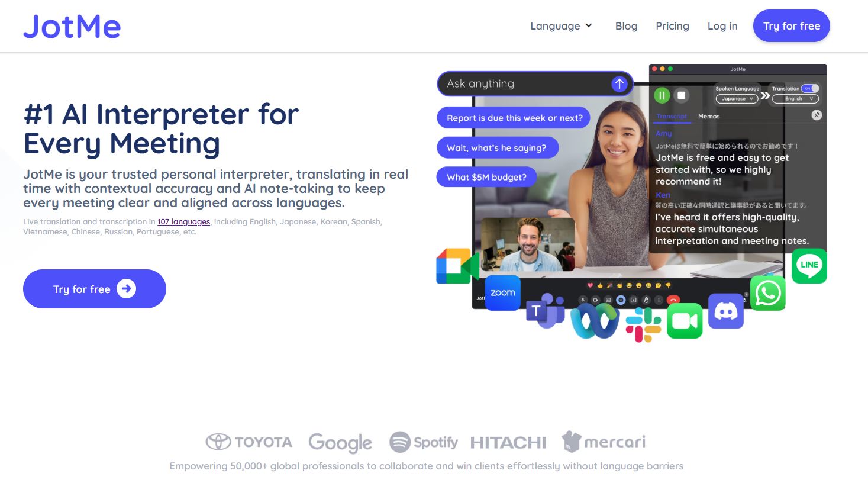Open the Blog page

[x=626, y=26]
